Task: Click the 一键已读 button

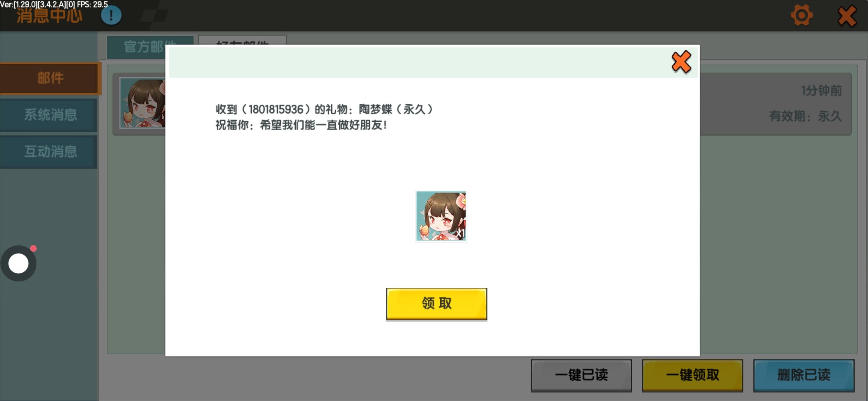Action: click(581, 375)
